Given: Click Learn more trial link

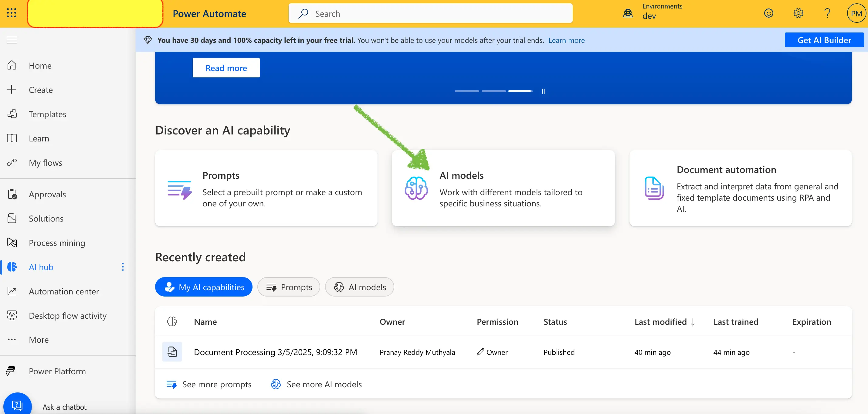Looking at the screenshot, I should tap(566, 40).
